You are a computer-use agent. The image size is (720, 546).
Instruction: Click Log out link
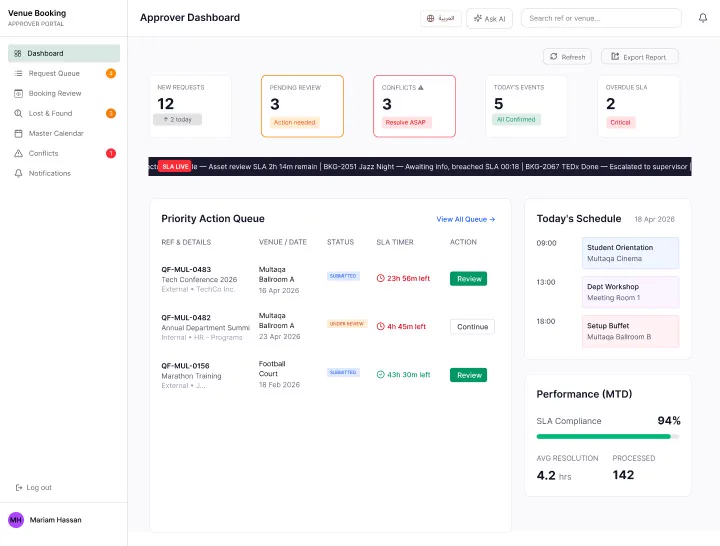point(34,488)
